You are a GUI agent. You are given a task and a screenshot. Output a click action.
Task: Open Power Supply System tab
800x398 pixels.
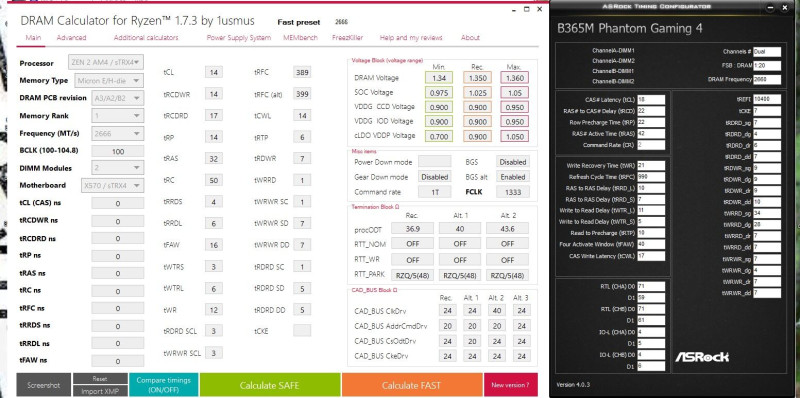click(x=239, y=38)
